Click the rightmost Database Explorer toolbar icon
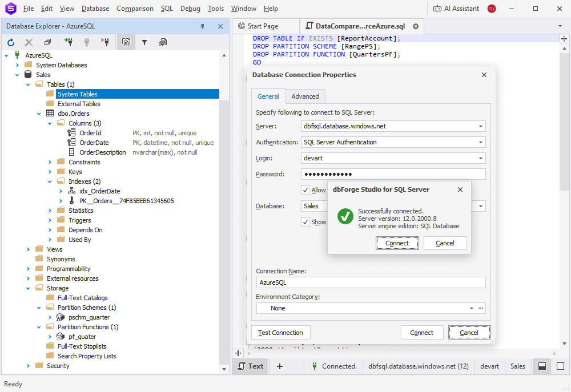571x392 pixels. pos(163,43)
